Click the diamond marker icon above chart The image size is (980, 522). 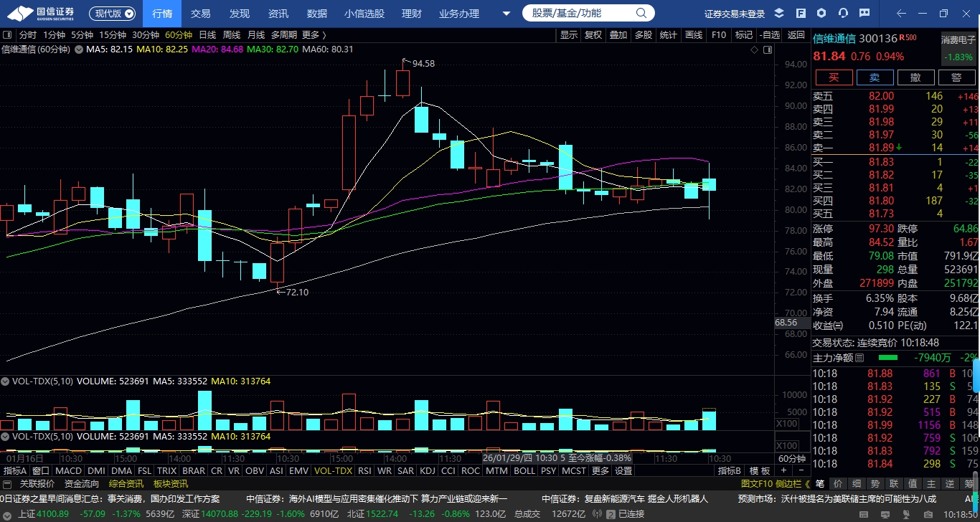coord(754,49)
